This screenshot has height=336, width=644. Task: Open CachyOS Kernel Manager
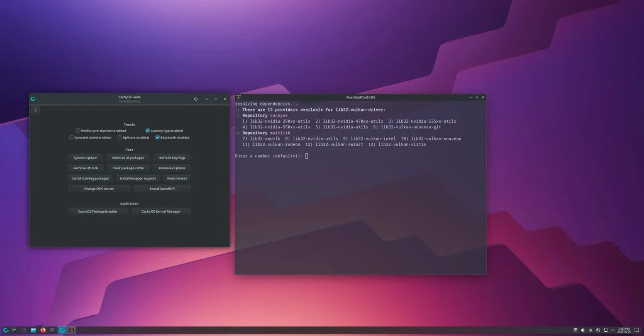coord(161,211)
